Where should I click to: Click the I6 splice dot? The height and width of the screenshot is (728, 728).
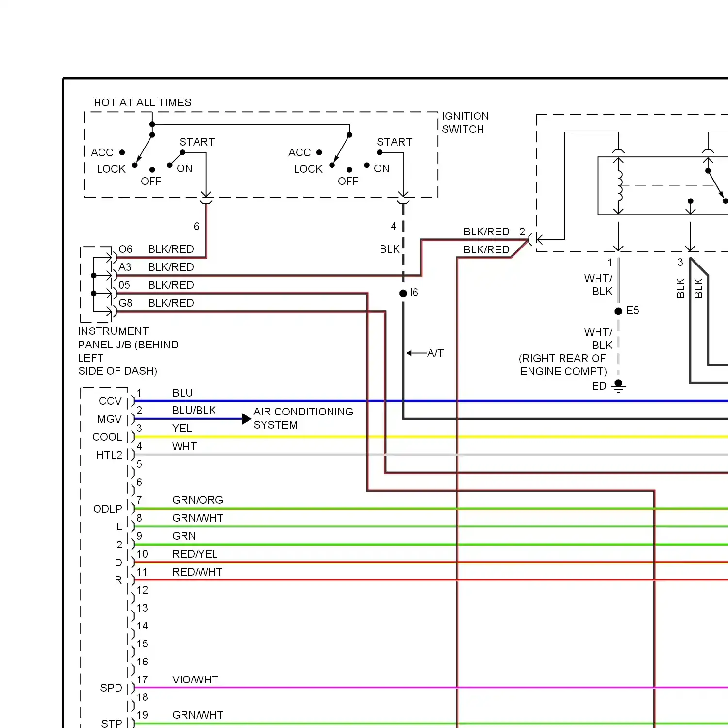point(403,293)
